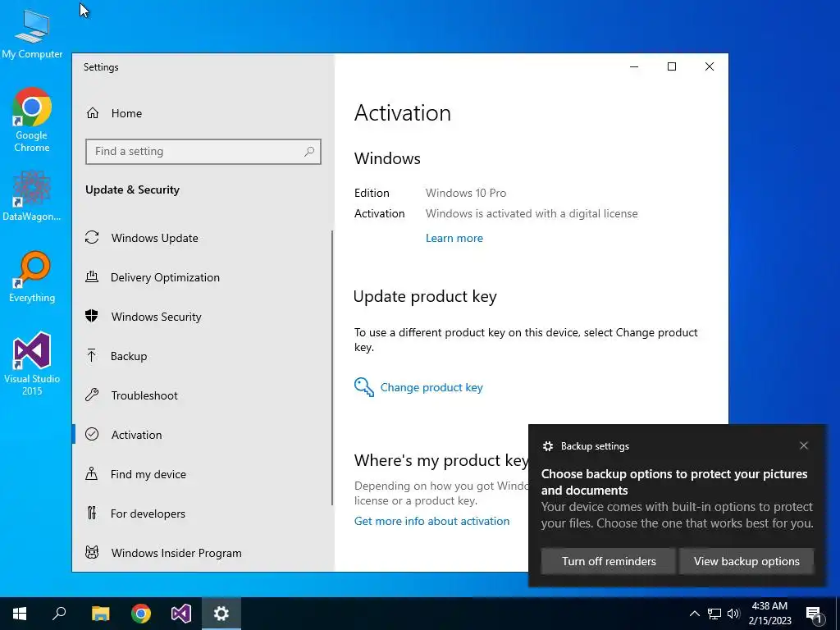Open Home in Settings sidebar
Viewport: 840px width, 630px height.
(x=114, y=113)
